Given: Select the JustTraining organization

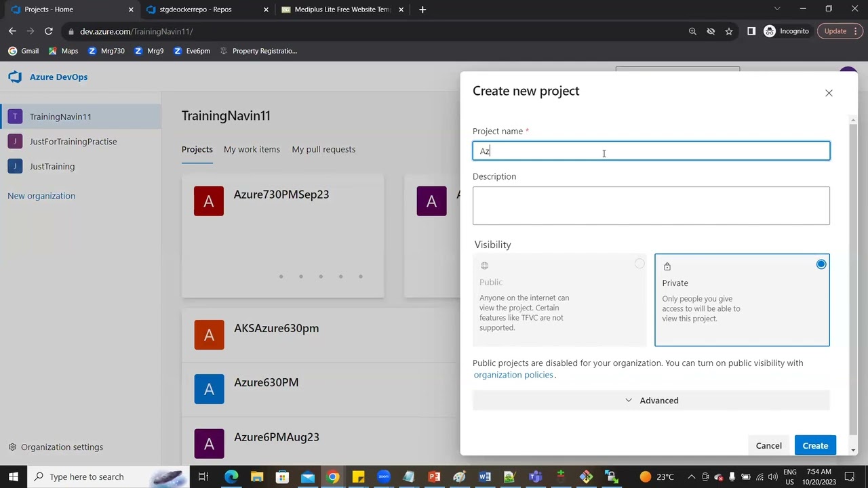Looking at the screenshot, I should click(81, 166).
